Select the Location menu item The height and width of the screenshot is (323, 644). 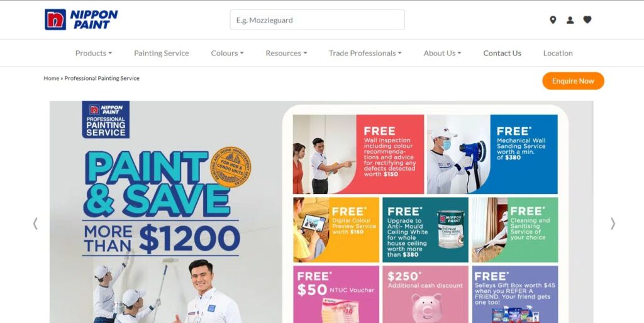558,53
